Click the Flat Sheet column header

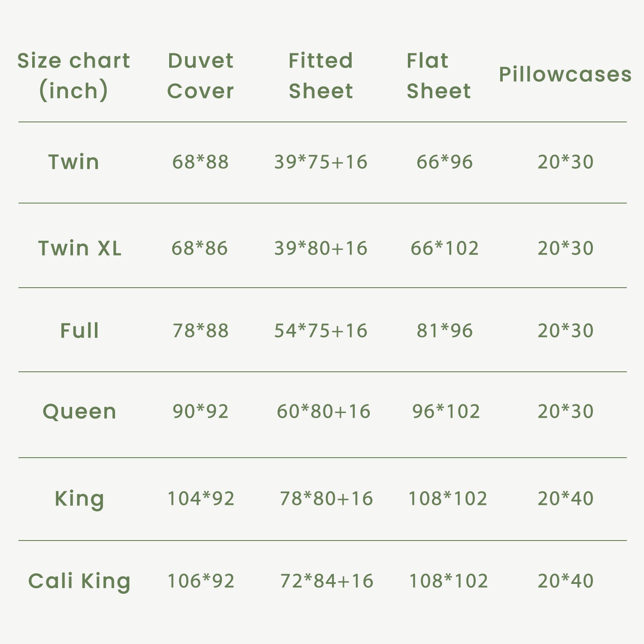(x=438, y=76)
